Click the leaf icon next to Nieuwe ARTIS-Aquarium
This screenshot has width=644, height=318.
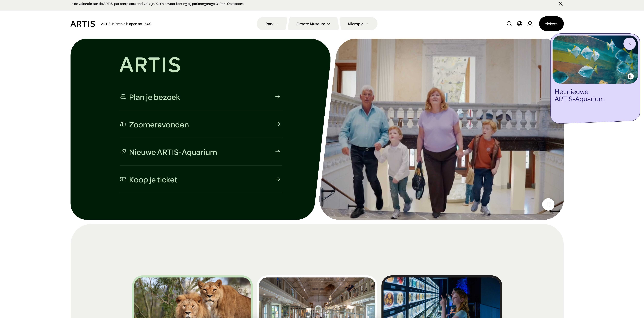[123, 152]
